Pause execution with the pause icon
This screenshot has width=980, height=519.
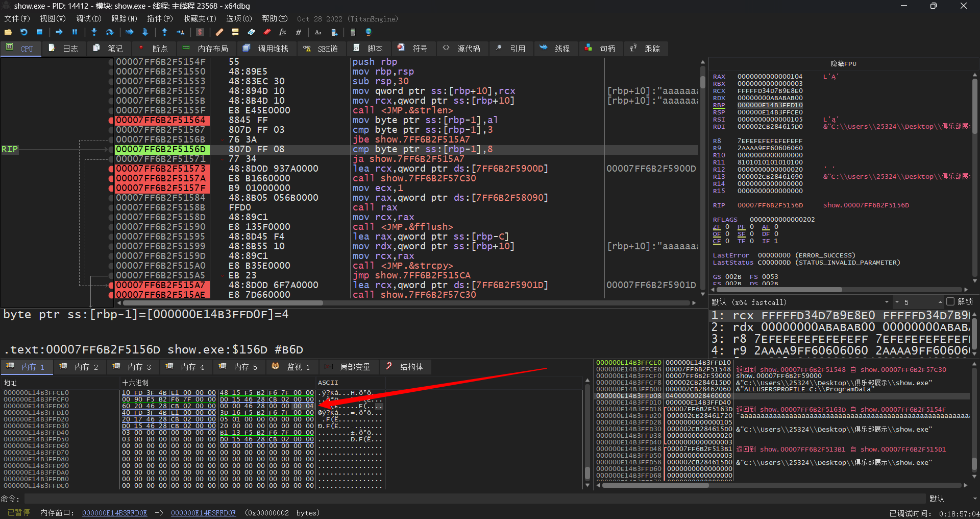tap(75, 32)
